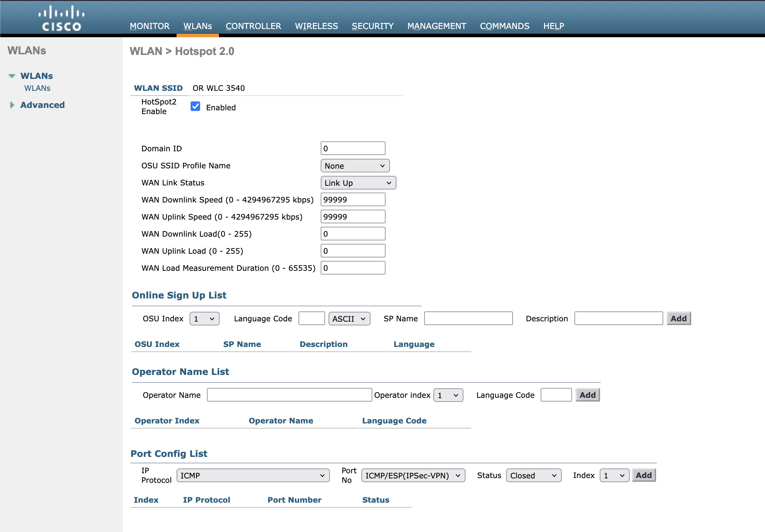Click the Advanced sidebar link
Screen dimensions: 765x532
pos(42,105)
